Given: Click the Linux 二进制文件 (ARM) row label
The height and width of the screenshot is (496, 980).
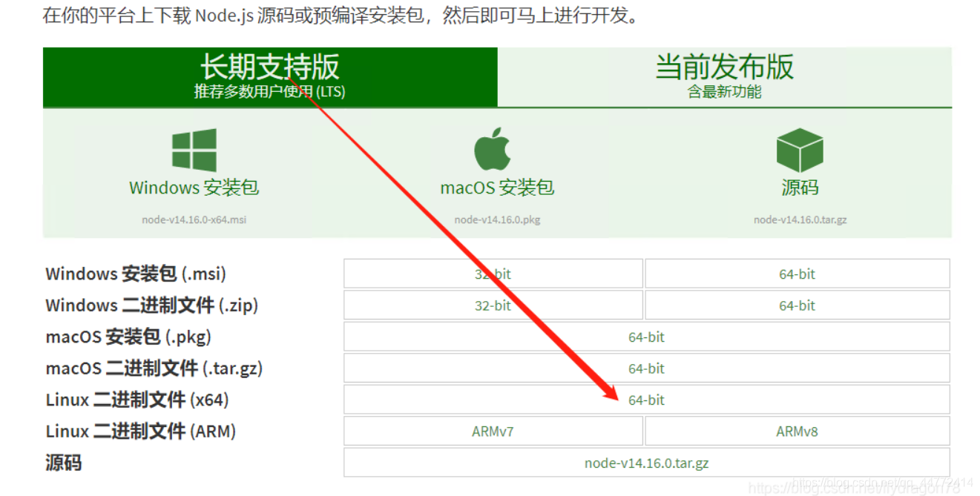Looking at the screenshot, I should 141,431.
